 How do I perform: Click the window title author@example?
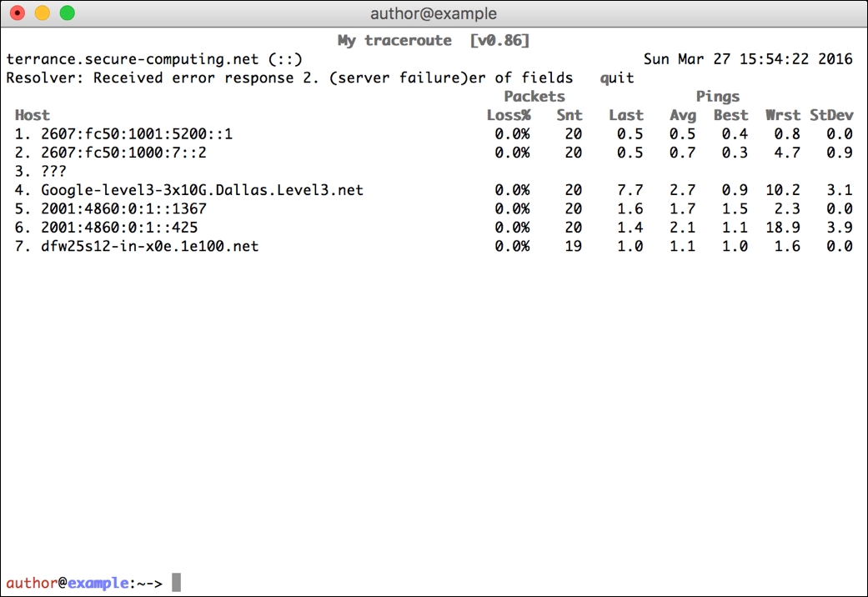(x=434, y=13)
